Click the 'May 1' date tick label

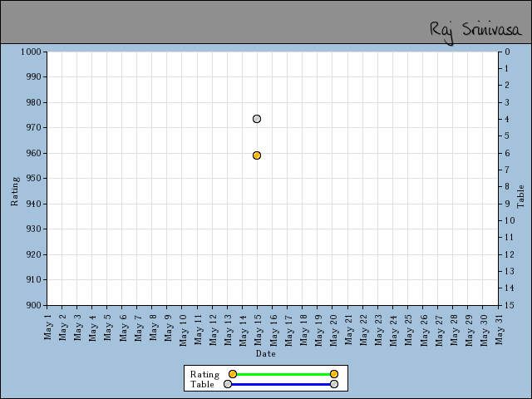click(47, 325)
